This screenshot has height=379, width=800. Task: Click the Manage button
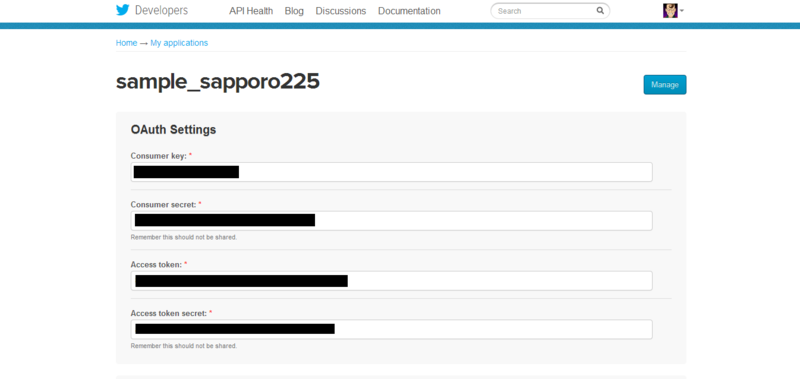(x=665, y=85)
